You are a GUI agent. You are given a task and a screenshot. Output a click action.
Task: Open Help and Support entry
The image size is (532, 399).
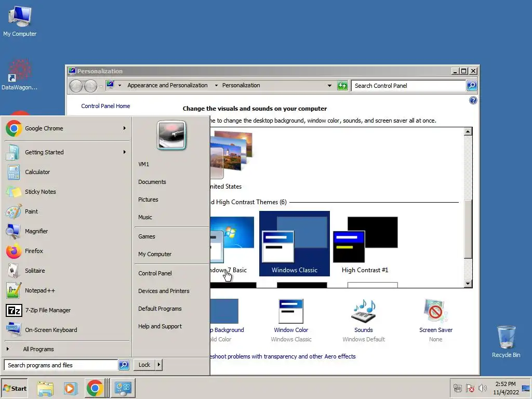(160, 326)
